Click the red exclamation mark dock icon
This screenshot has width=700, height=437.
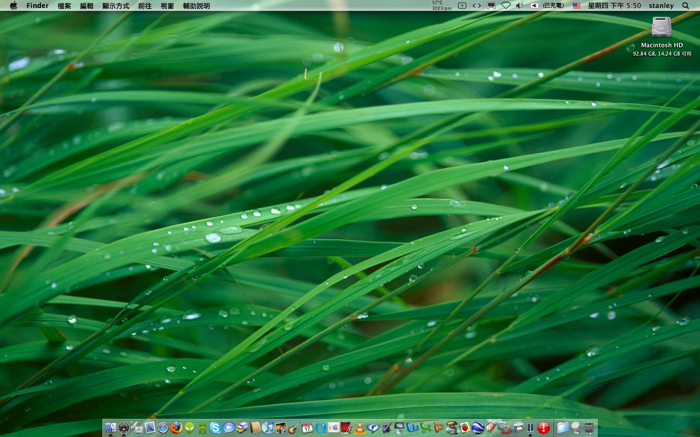544,428
